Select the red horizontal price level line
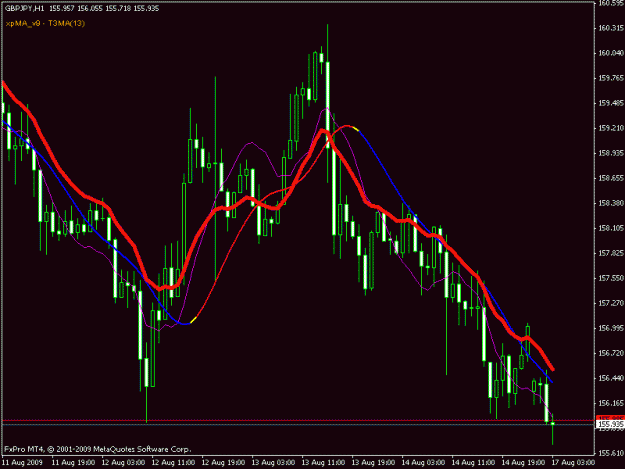This screenshot has width=625, height=469. (x=299, y=420)
